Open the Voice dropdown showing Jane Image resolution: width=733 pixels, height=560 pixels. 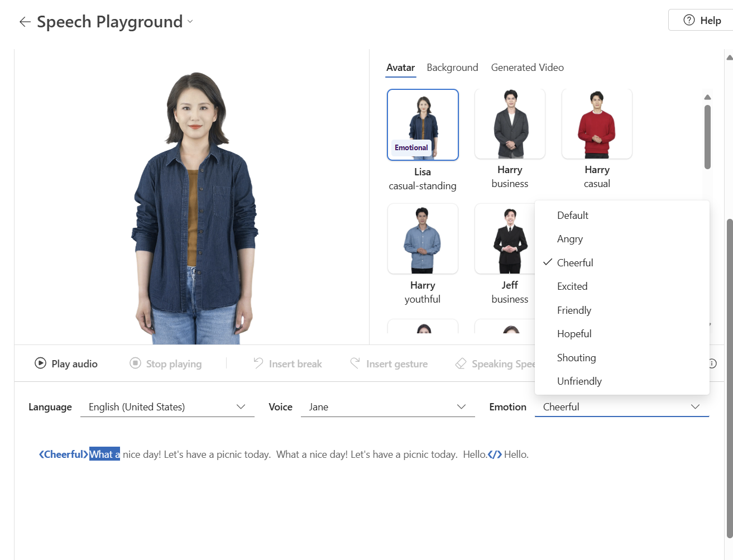387,407
